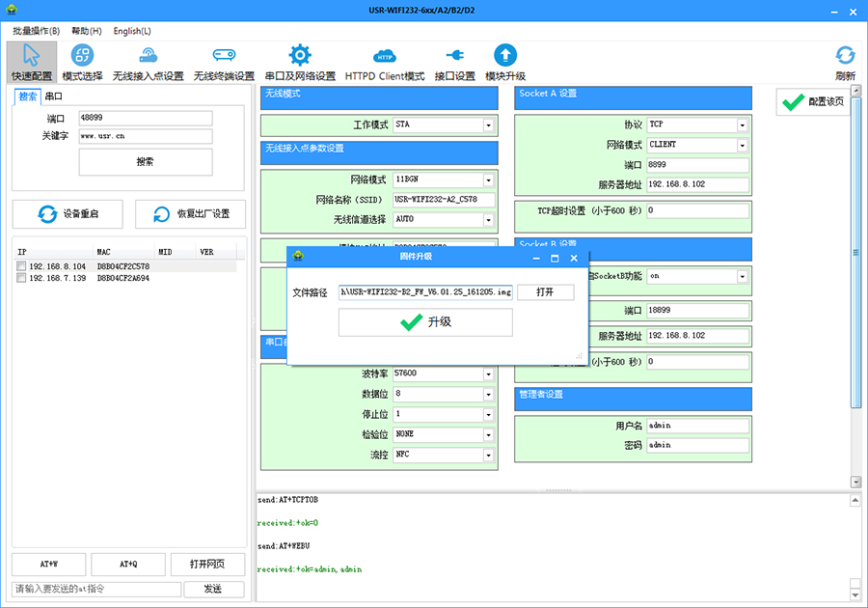Click the 升级 button in firmware dialog
Screen dimensions: 868x608
(425, 322)
